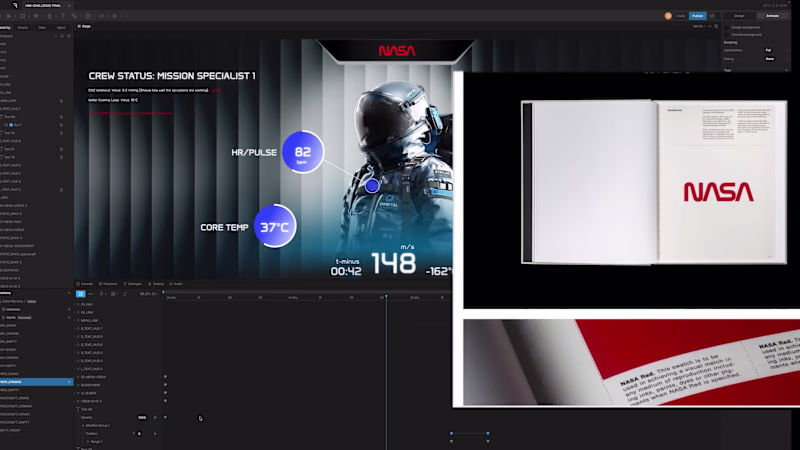Click the Rive logo home icon

pyautogui.click(x=15, y=5)
